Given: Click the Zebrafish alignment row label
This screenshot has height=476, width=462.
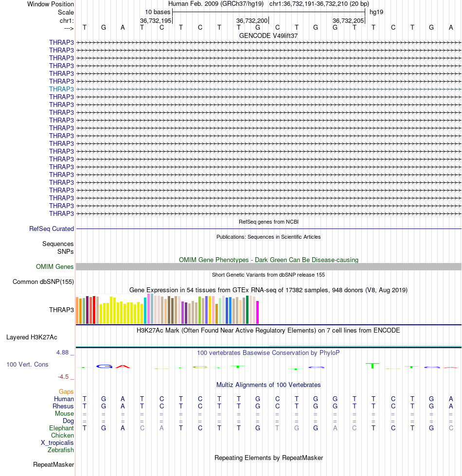Looking at the screenshot, I should pos(61,450).
